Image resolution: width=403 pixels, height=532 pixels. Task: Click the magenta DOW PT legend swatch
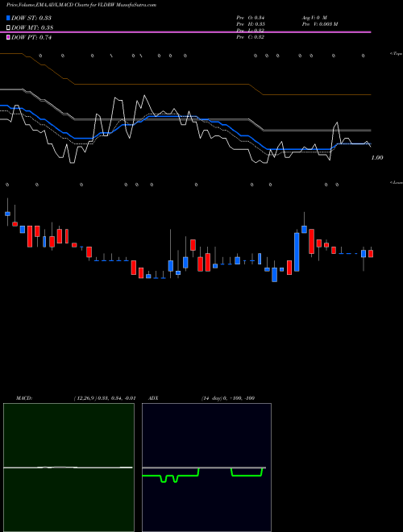coord(9,37)
